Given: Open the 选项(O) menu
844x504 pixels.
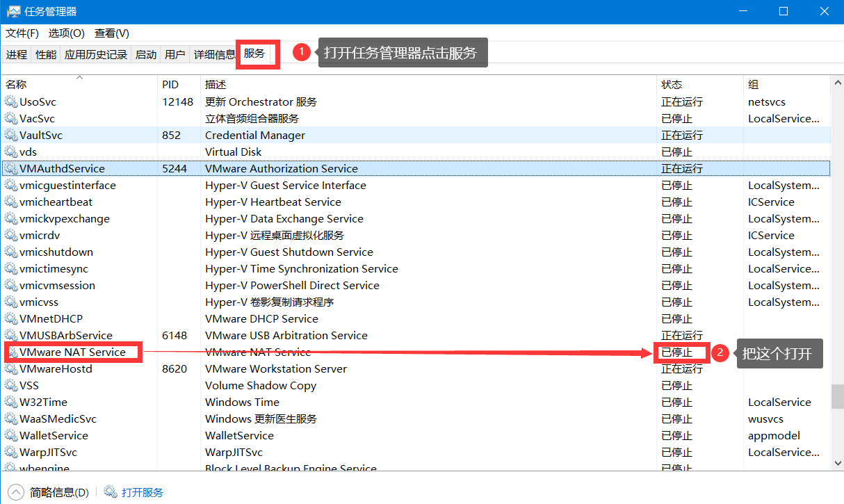Looking at the screenshot, I should (x=66, y=33).
